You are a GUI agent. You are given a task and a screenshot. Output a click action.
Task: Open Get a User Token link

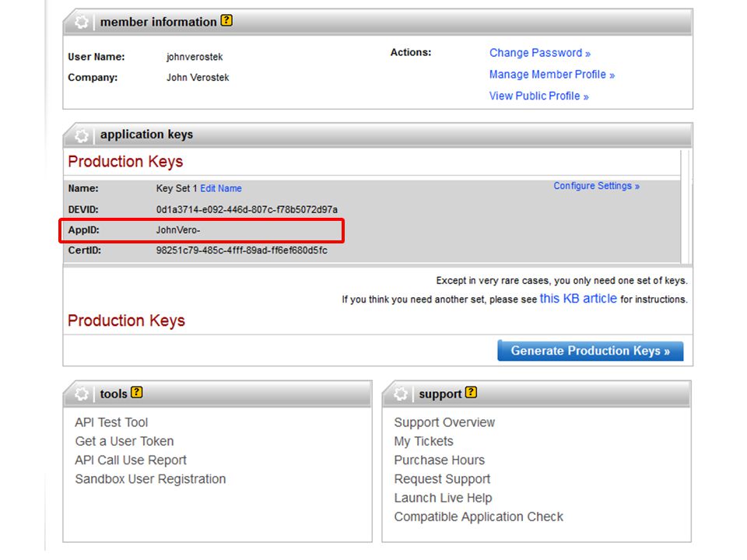124,442
